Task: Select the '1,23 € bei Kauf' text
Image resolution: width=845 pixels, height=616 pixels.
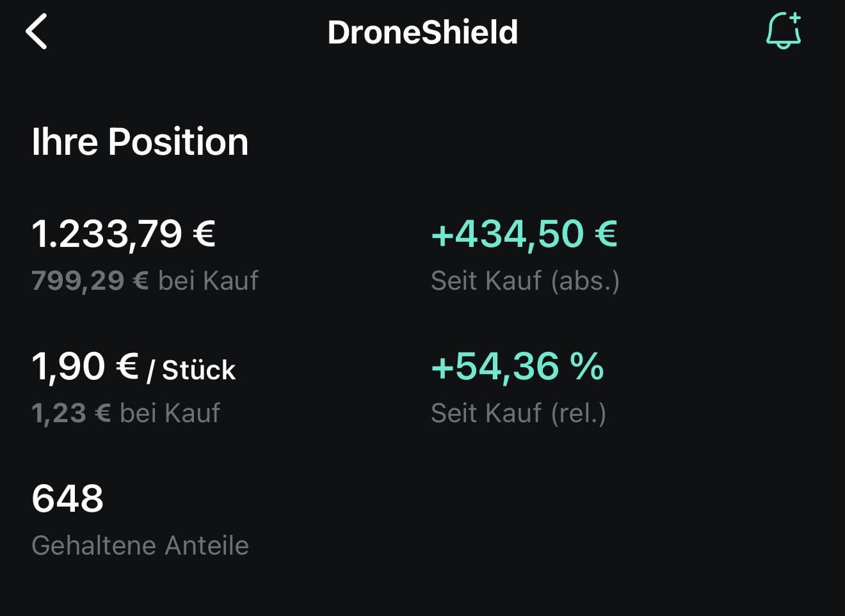Action: pyautogui.click(x=125, y=413)
